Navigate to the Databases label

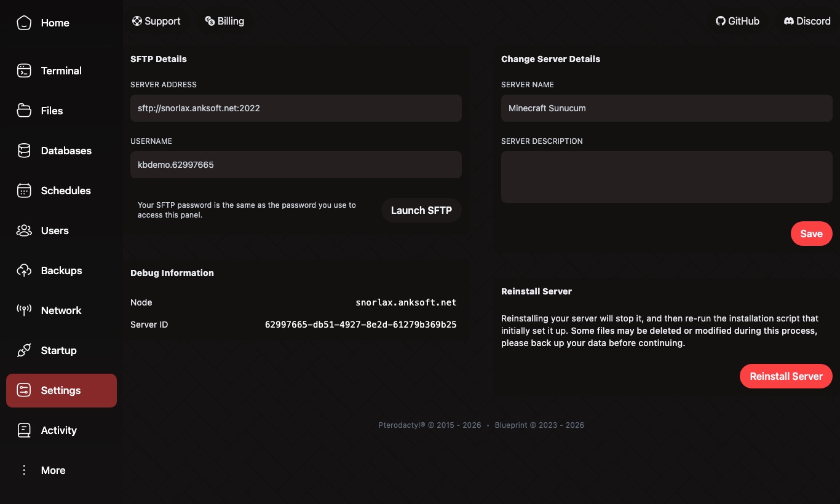[66, 151]
